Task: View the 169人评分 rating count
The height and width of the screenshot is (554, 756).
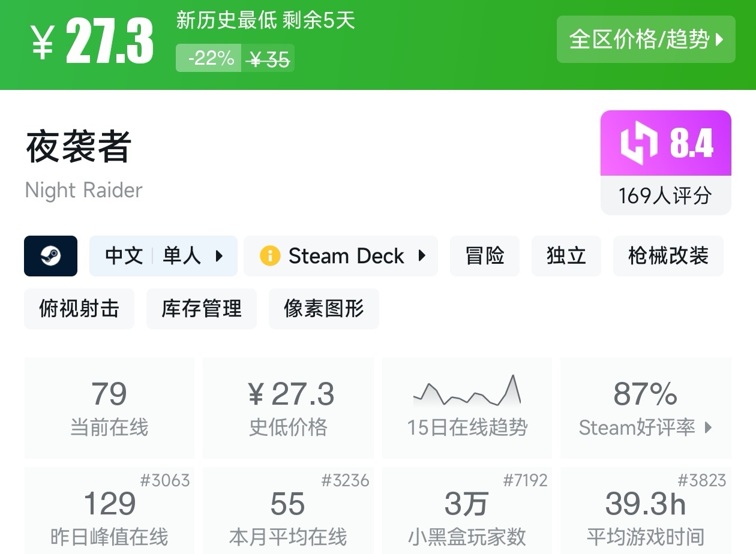Action: click(x=665, y=195)
